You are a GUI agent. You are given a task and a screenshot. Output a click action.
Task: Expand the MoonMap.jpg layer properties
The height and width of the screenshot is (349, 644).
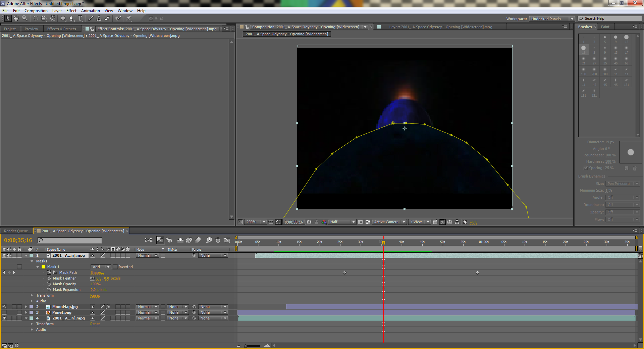click(x=26, y=307)
